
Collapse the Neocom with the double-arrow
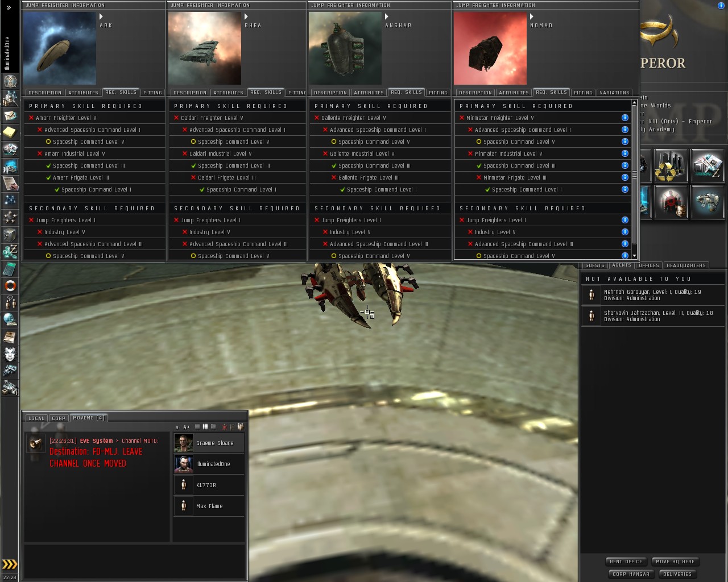pyautogui.click(x=9, y=7)
